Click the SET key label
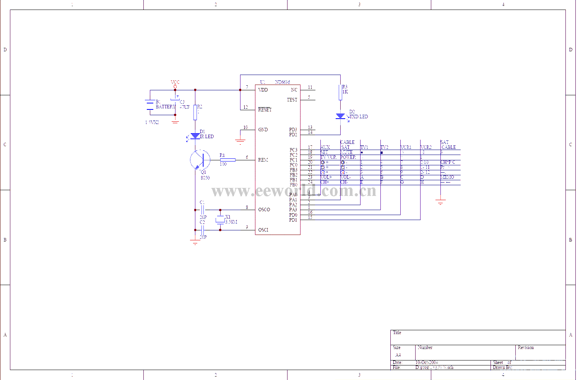Image resolution: width=588 pixels, height=380 pixels. coord(324,152)
